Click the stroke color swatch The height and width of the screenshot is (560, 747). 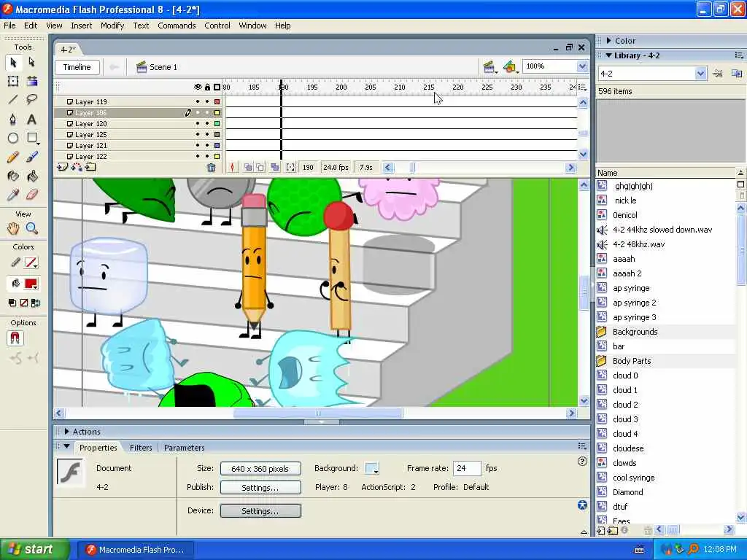(x=31, y=262)
